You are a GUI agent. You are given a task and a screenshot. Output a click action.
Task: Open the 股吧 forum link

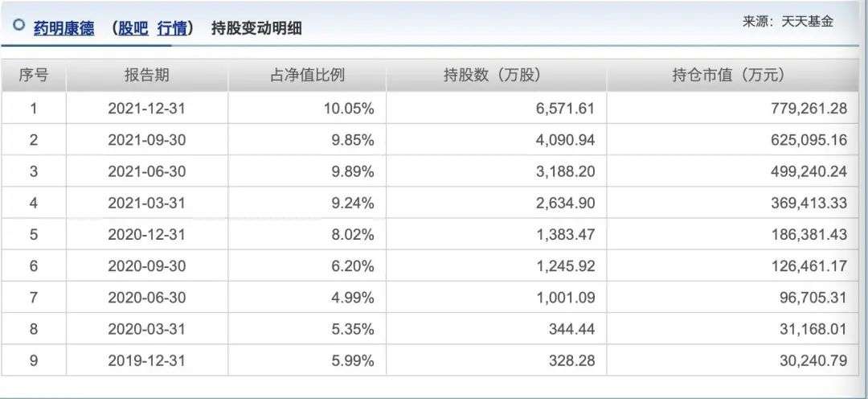133,27
